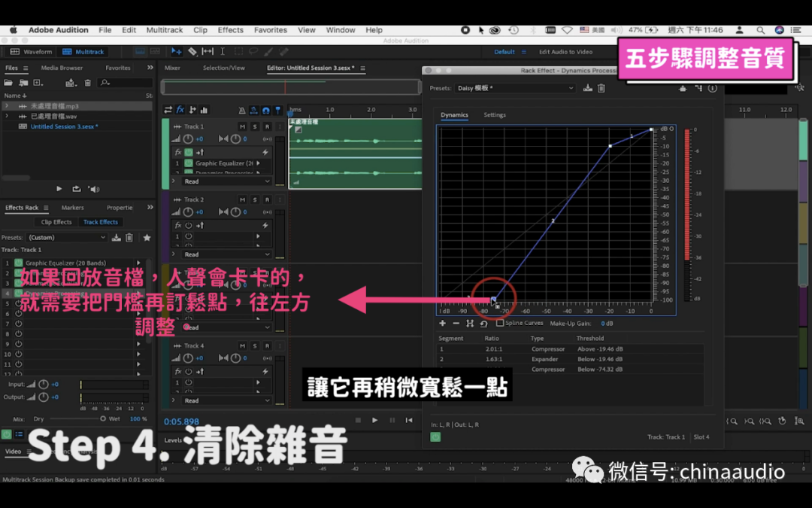Toggle the metronome icon
This screenshot has height=508, width=812.
pos(242,110)
